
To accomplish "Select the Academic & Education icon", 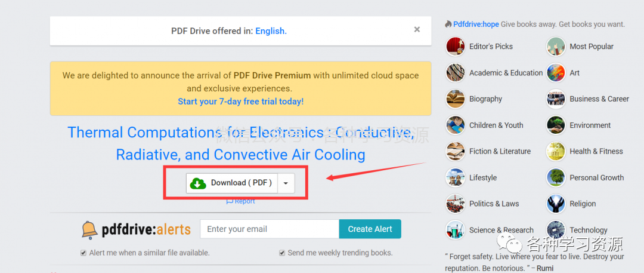I will click(x=456, y=73).
